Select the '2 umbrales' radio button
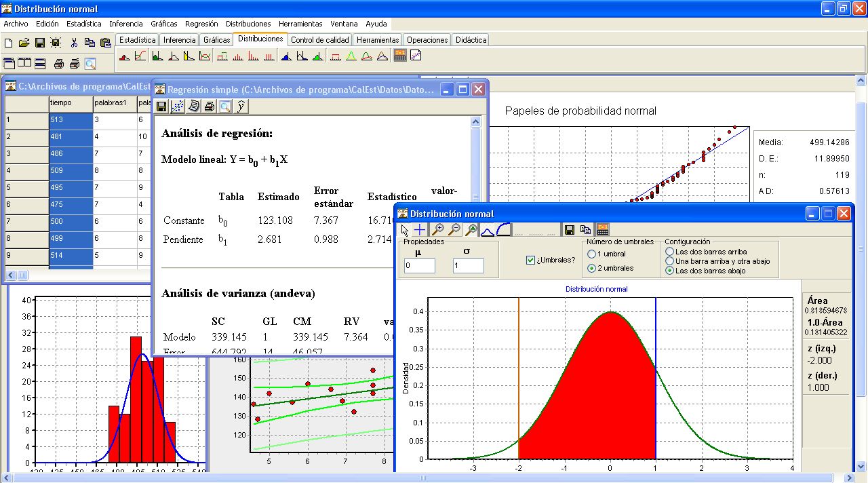Screen dimensions: 868x483 pos(592,268)
